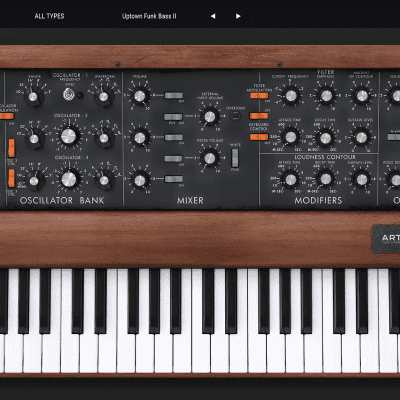
Task: Click the External Input Volume knob
Action: [x=210, y=117]
